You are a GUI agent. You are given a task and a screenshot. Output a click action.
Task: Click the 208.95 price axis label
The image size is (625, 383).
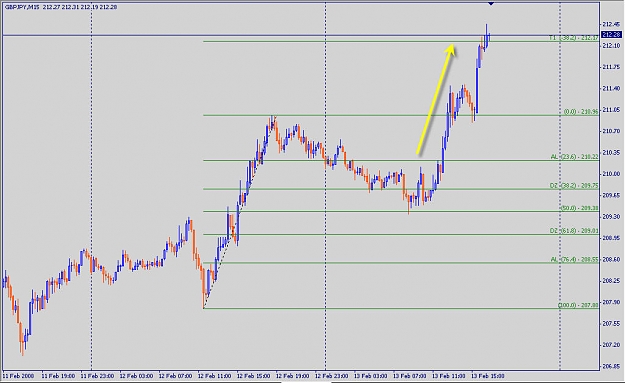click(x=611, y=238)
